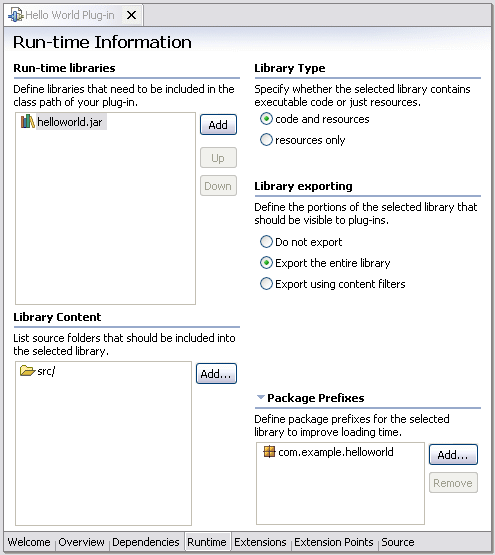Click Add... button for Package Prefixes
The height and width of the screenshot is (555, 495).
click(453, 454)
